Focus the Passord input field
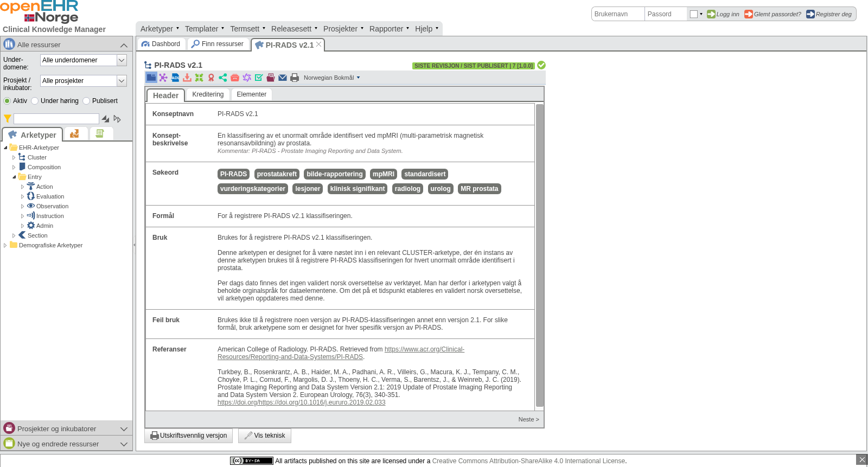Image resolution: width=868 pixels, height=467 pixels. click(x=666, y=14)
